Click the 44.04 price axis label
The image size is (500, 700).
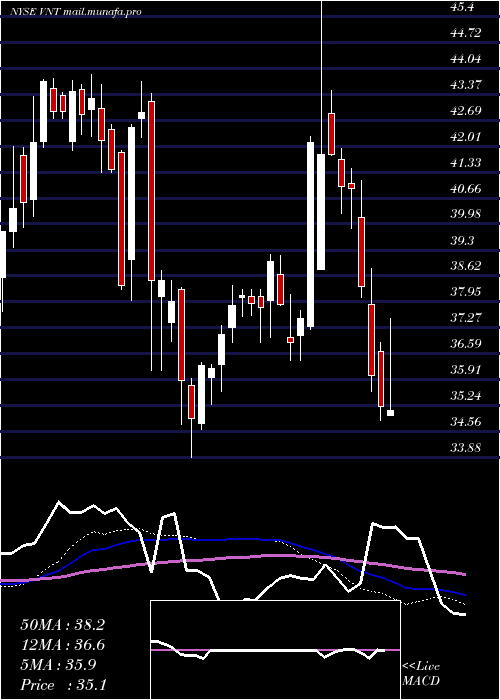pos(466,58)
